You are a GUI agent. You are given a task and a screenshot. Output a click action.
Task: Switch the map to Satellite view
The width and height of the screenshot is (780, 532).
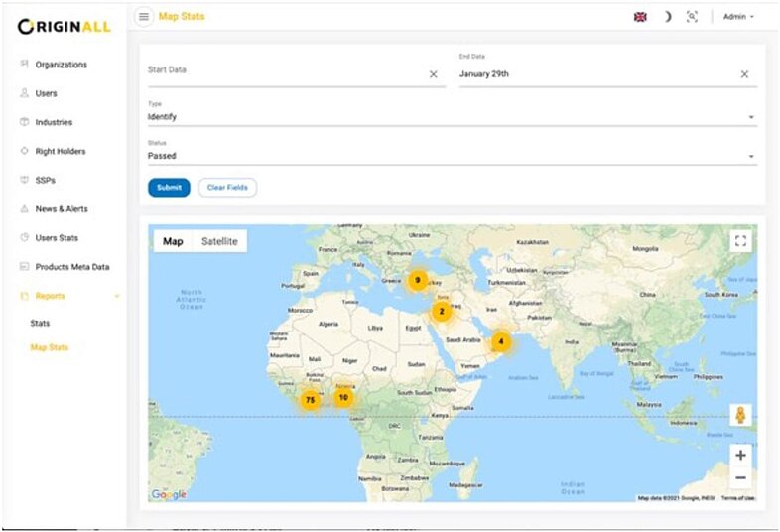(x=219, y=241)
